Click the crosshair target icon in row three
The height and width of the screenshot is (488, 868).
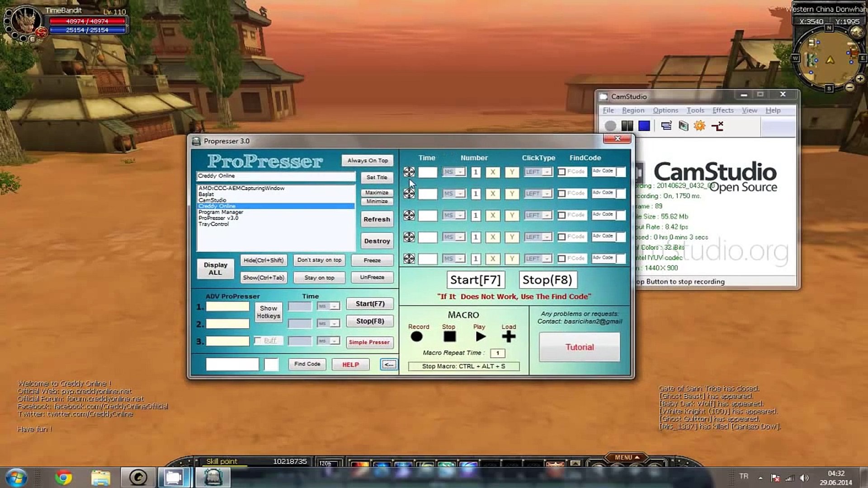click(x=409, y=215)
